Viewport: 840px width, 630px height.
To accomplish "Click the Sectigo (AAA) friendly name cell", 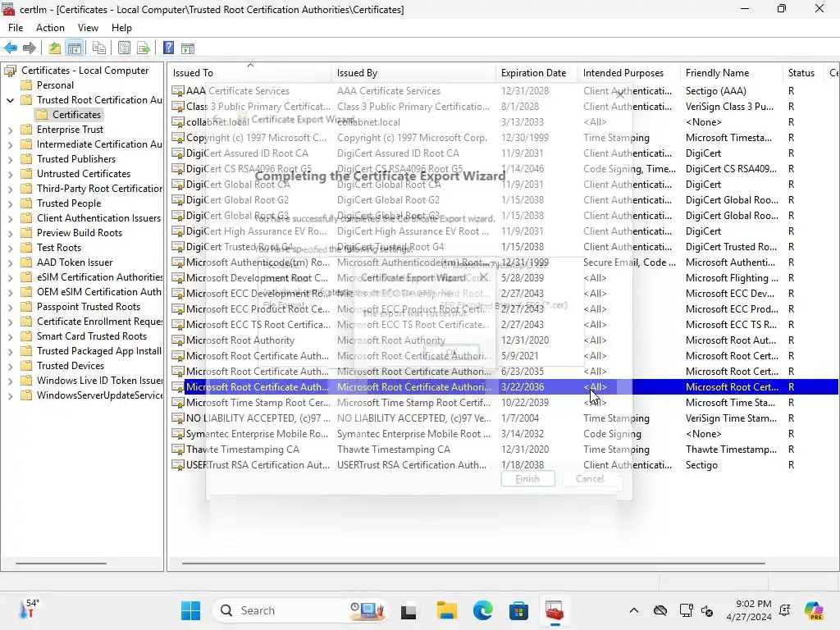I will pyautogui.click(x=715, y=91).
